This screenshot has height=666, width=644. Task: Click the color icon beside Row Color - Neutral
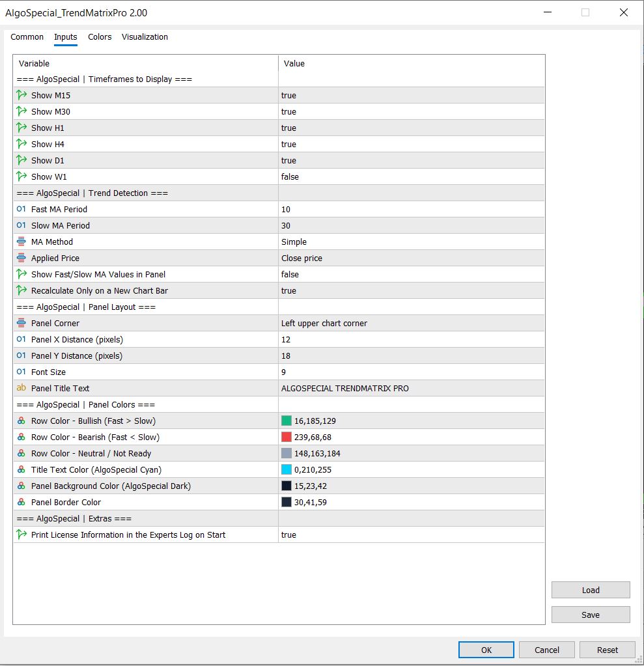(21, 453)
